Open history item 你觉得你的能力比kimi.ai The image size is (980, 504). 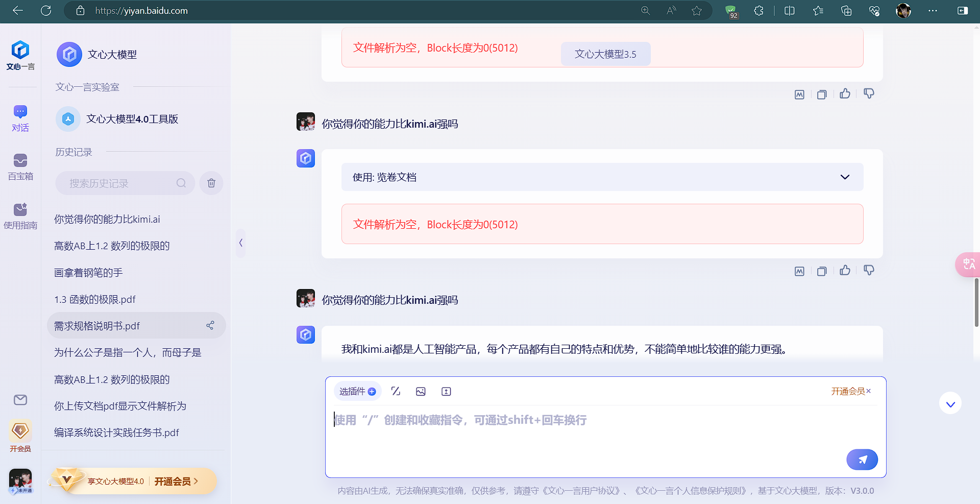(x=107, y=219)
